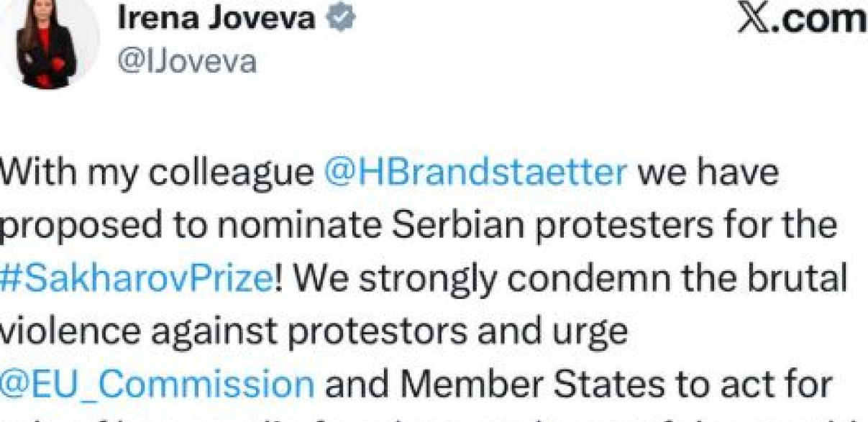Open the @HBrandstaetter mention
868x422 pixels.
(476, 174)
